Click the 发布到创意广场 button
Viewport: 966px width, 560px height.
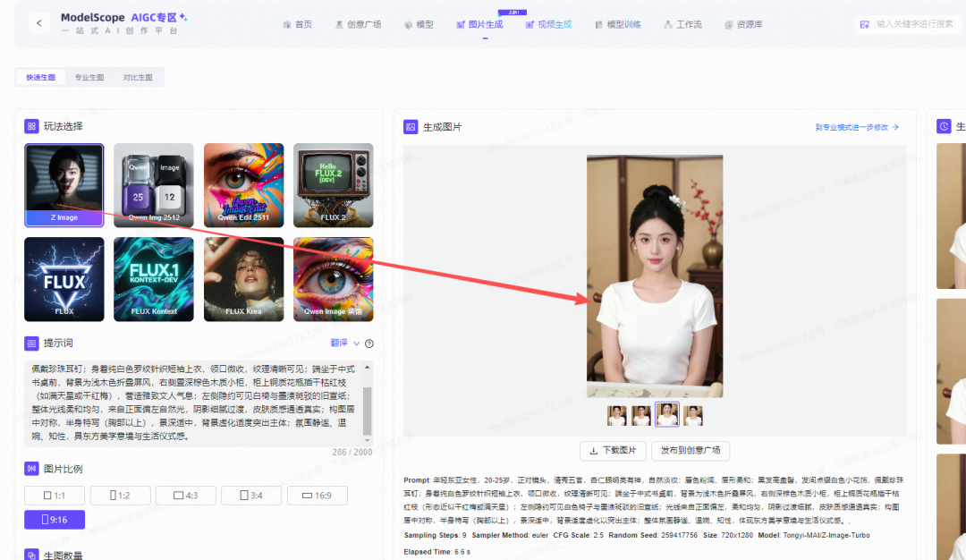[691, 450]
